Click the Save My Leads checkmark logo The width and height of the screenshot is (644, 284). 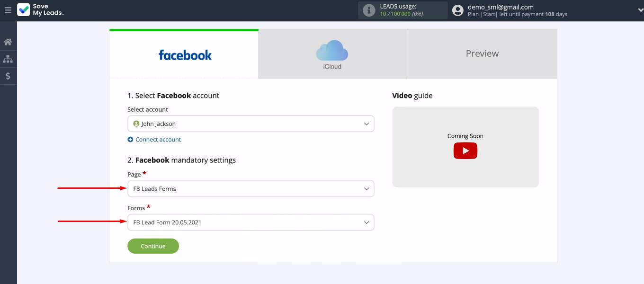(23, 9)
